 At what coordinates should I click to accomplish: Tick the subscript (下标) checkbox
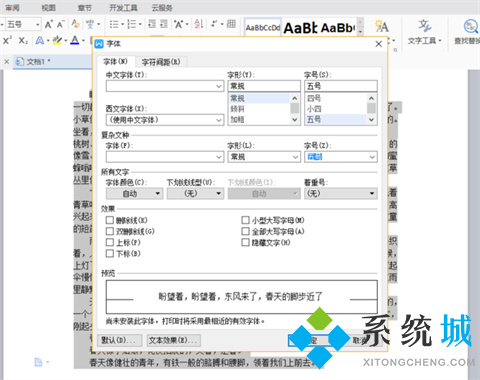point(110,253)
